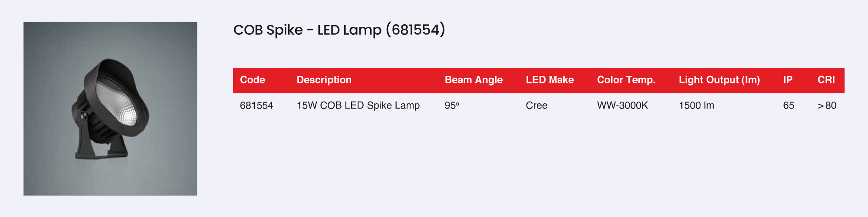Select the IP column header
The image size is (868, 217).
(x=787, y=80)
